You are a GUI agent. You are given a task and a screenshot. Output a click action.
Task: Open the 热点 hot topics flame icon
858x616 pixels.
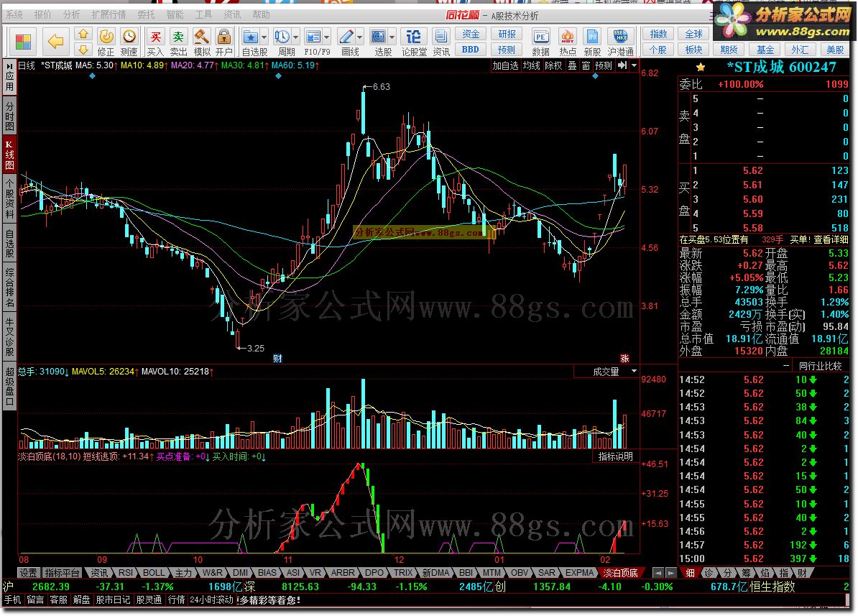click(568, 42)
